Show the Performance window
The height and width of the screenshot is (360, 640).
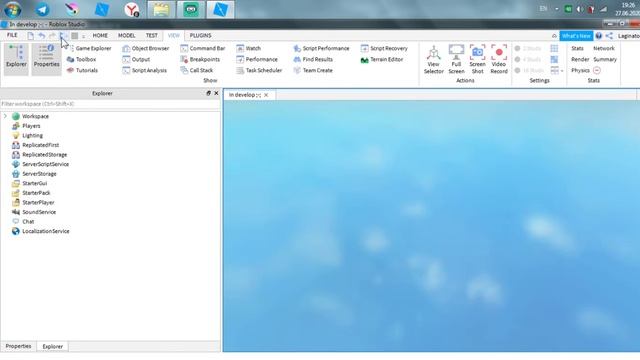tap(257, 59)
